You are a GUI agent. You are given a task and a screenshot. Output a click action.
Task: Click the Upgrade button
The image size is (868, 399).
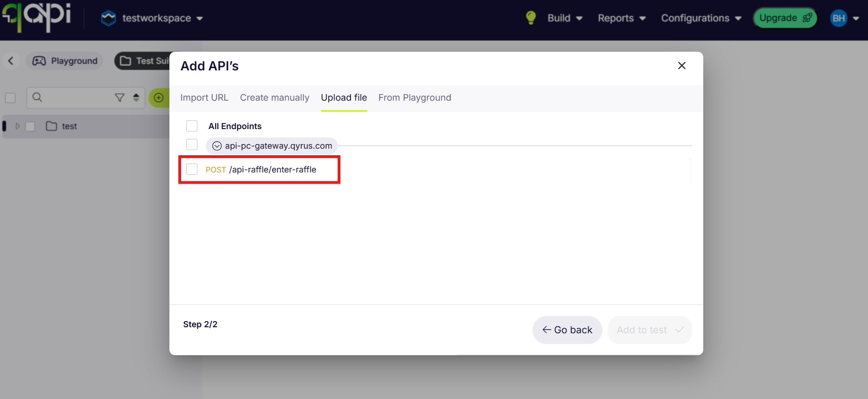[785, 18]
